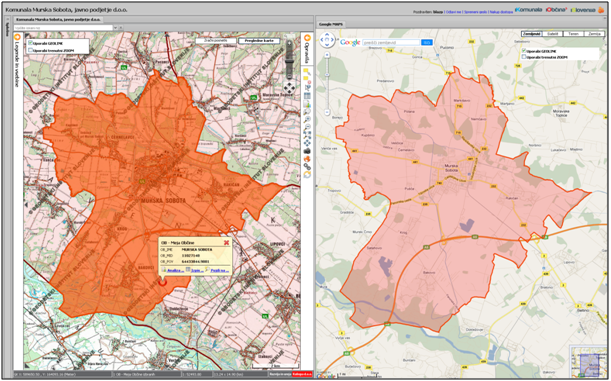Select the plain magnifier tool in Opravila toolbar
611x381 pixels.
307,112
